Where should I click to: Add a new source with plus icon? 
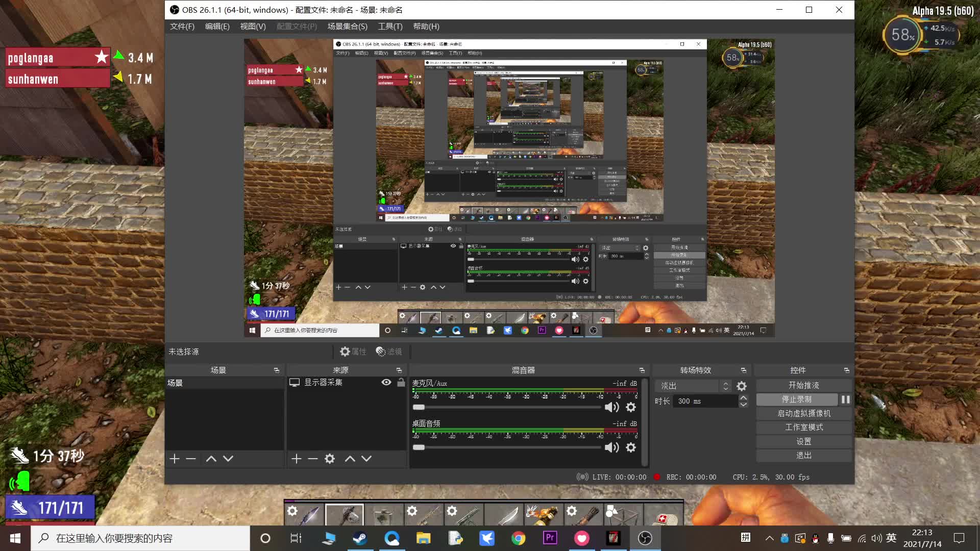pos(297,459)
